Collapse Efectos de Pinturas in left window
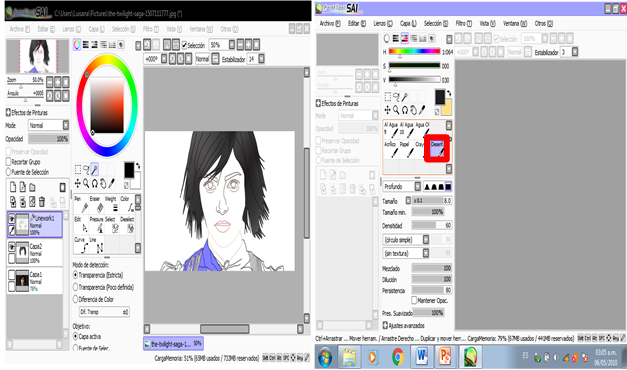Image resolution: width=627 pixels, height=370 pixels. click(x=8, y=112)
